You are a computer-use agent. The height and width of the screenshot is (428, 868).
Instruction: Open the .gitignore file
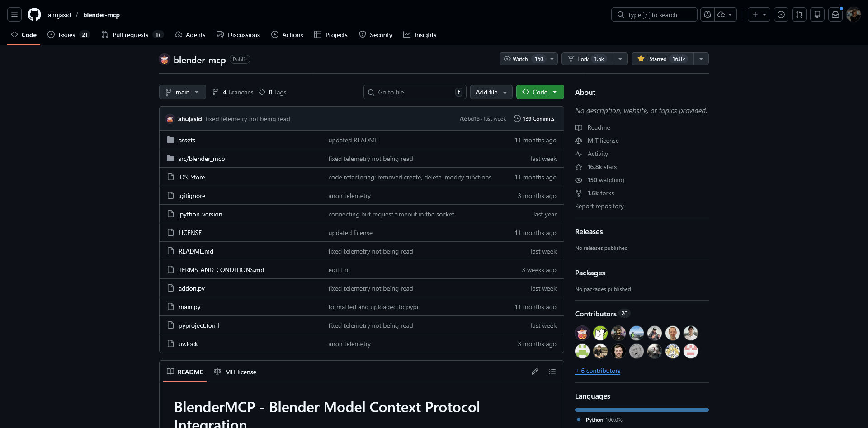click(x=192, y=196)
